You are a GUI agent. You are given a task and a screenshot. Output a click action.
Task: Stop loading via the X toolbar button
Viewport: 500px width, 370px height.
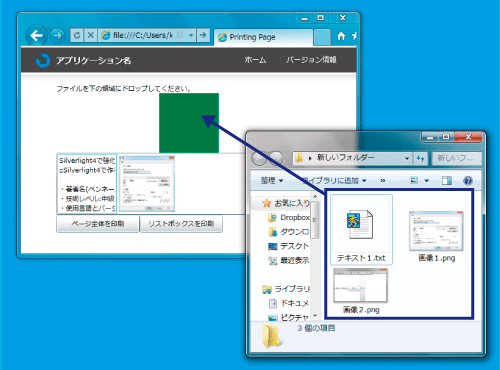tap(90, 35)
